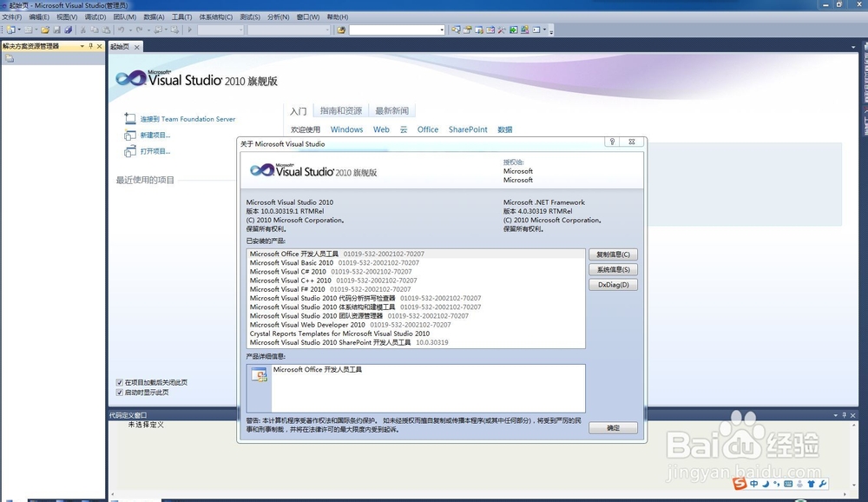
Task: Toggle 'close page after project load' checkbox
Action: (x=119, y=382)
